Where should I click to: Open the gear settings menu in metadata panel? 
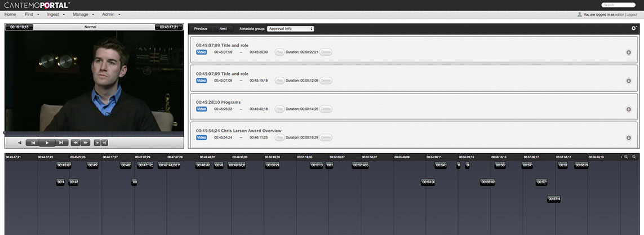[634, 28]
